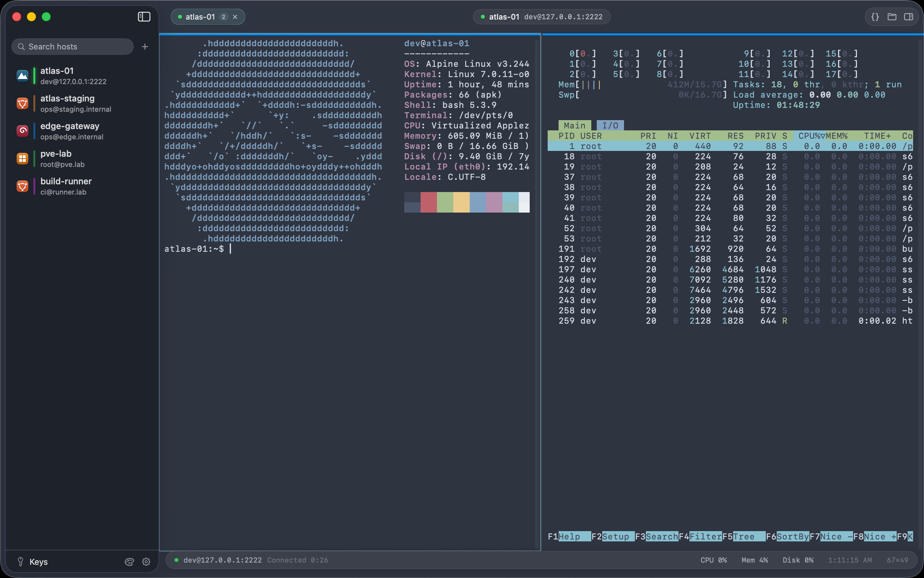The height and width of the screenshot is (578, 924).
Task: Click the Load average line in htop
Action: point(809,95)
